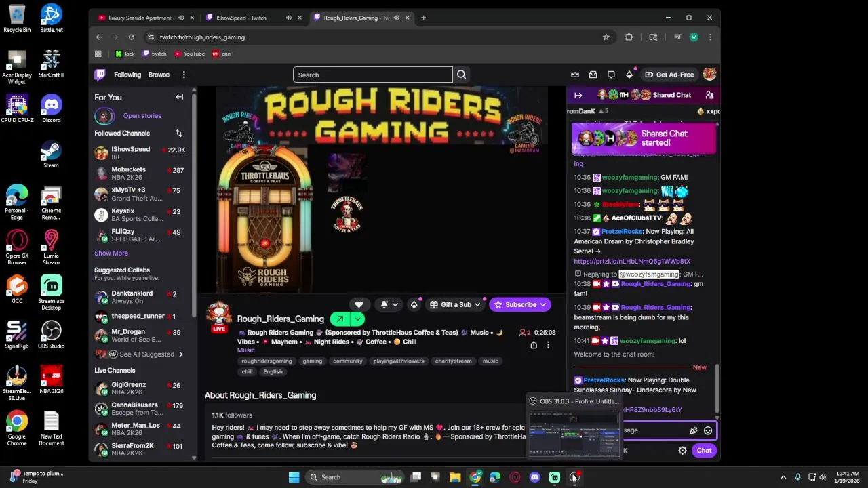Open a new Chrome tab

[423, 18]
